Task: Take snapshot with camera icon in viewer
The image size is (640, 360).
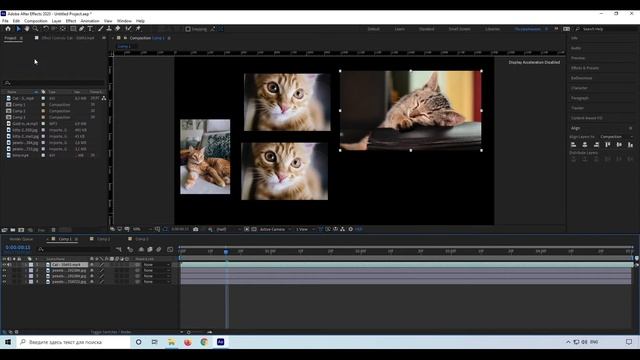Action: coord(196,229)
